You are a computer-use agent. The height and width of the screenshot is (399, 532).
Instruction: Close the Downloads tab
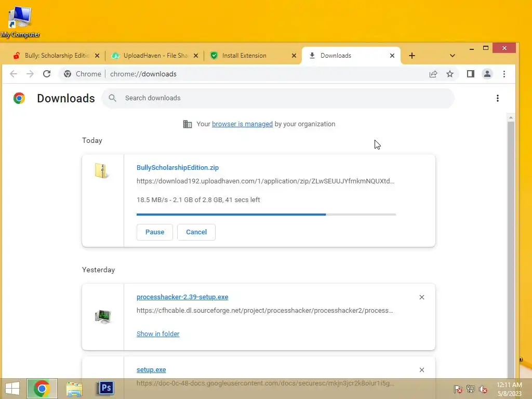tap(392, 56)
